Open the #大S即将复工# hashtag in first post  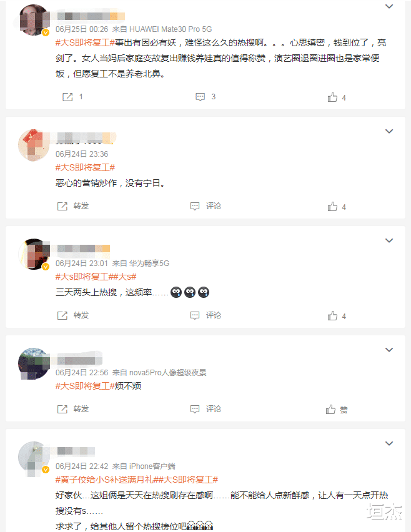83,42
